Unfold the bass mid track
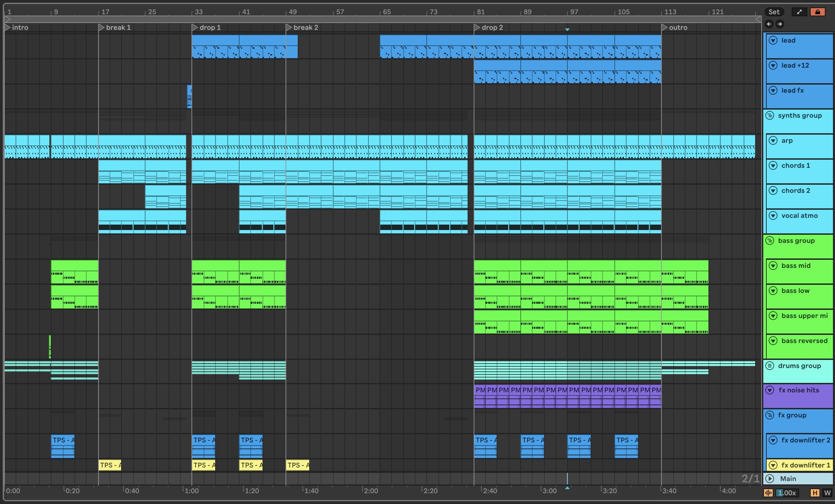Screen dimensions: 835x504 pyautogui.click(x=773, y=266)
